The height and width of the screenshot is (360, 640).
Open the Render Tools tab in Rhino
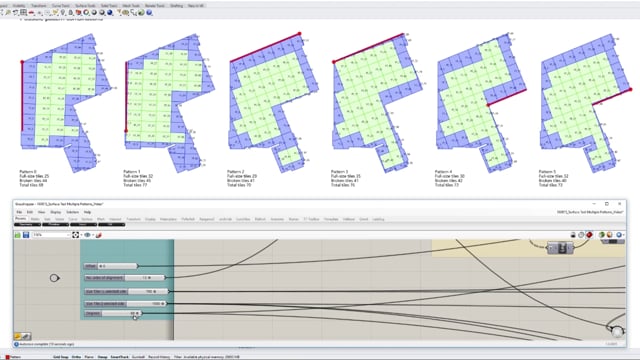tap(155, 6)
